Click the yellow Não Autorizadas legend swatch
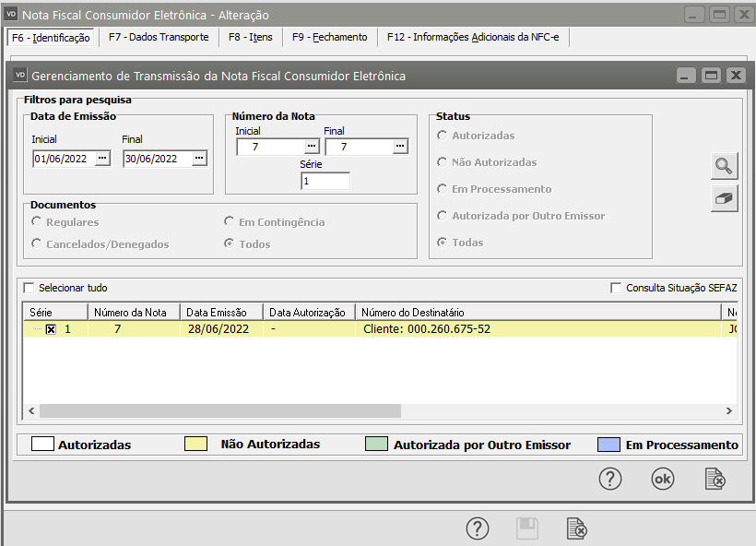This screenshot has width=756, height=546. click(201, 445)
